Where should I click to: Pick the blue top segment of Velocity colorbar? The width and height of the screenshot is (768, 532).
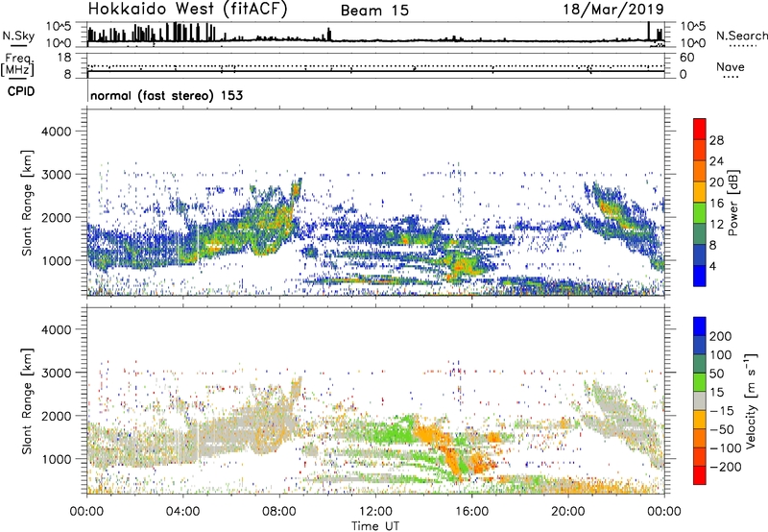coord(700,326)
